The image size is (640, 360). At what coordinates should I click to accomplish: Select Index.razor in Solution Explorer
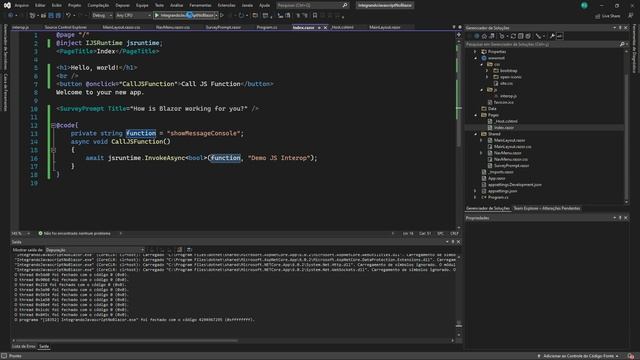(x=504, y=128)
